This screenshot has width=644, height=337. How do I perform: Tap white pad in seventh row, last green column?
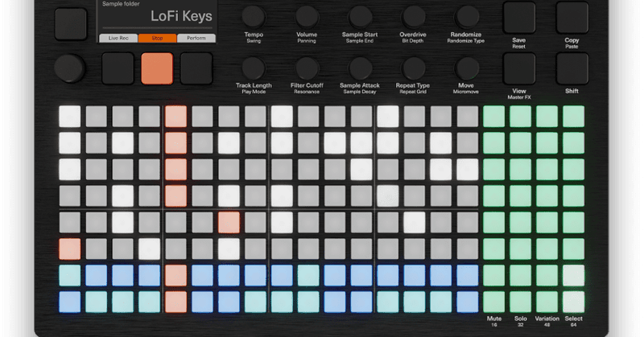[573, 275]
